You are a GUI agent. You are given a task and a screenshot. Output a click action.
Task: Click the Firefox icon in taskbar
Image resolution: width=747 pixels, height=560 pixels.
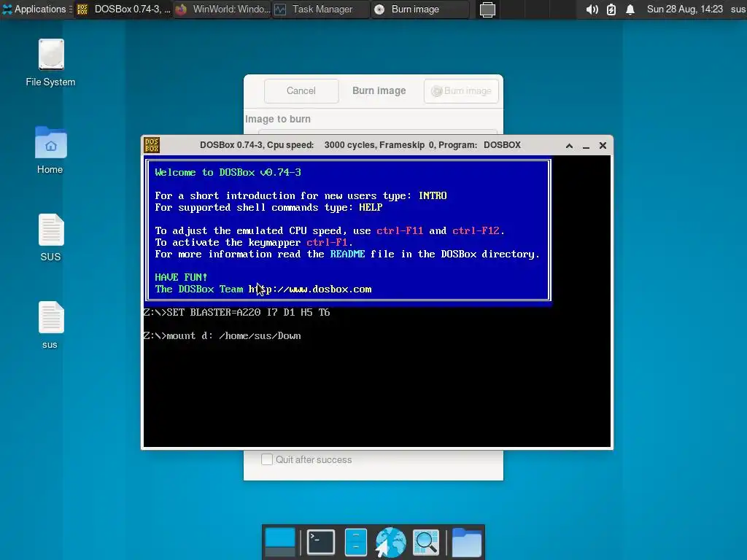pyautogui.click(x=181, y=9)
